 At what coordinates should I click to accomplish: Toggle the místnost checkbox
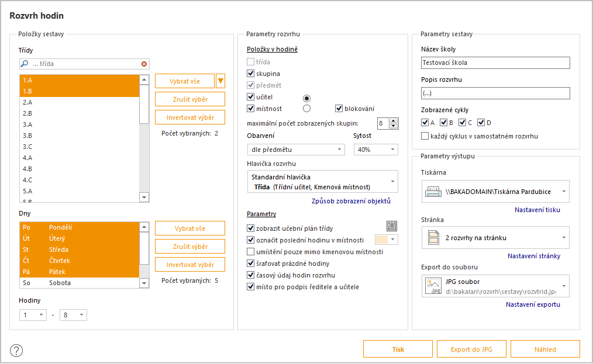tap(250, 109)
